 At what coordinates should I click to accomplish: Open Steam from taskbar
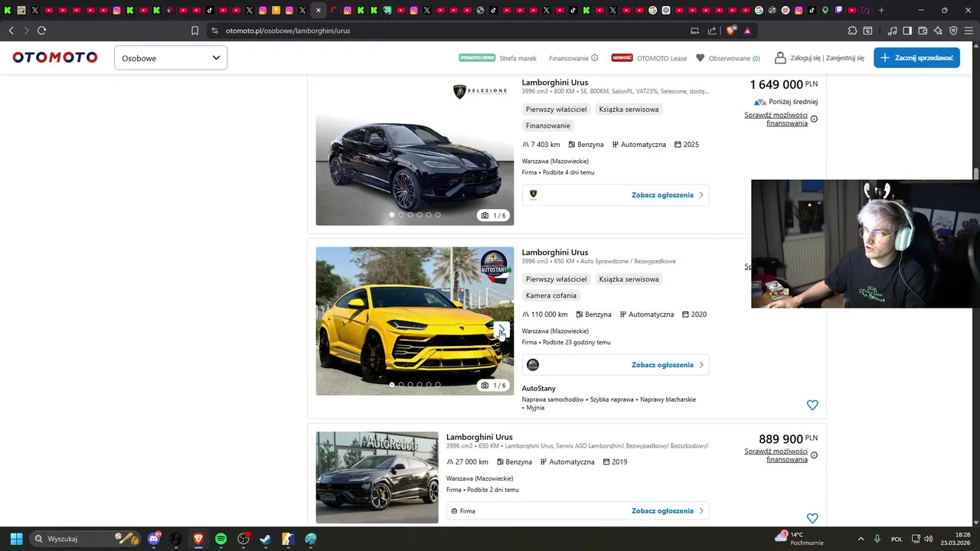[266, 539]
